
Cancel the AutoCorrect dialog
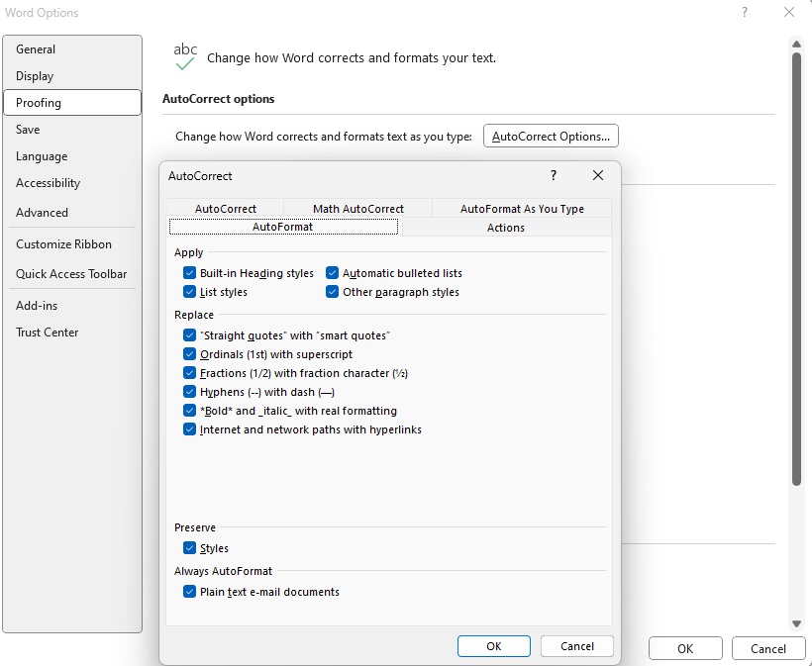[x=577, y=646]
